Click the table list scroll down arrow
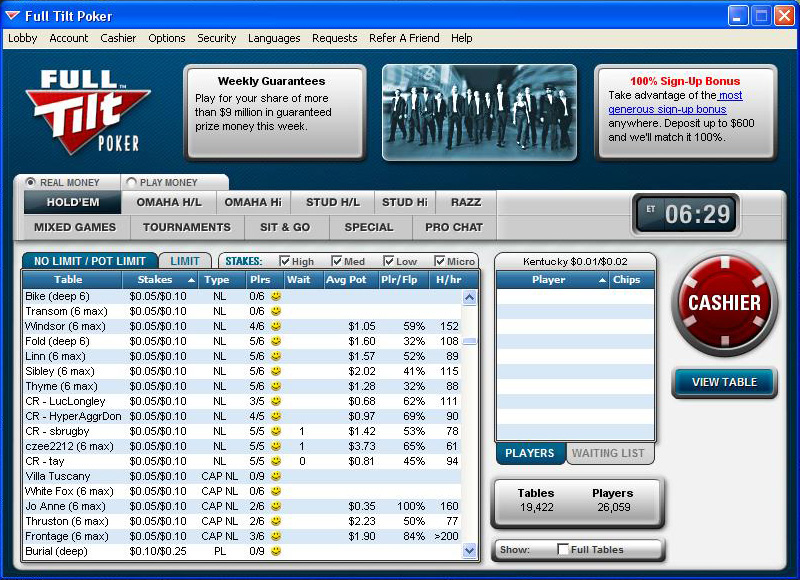This screenshot has height=580, width=800. [x=469, y=550]
